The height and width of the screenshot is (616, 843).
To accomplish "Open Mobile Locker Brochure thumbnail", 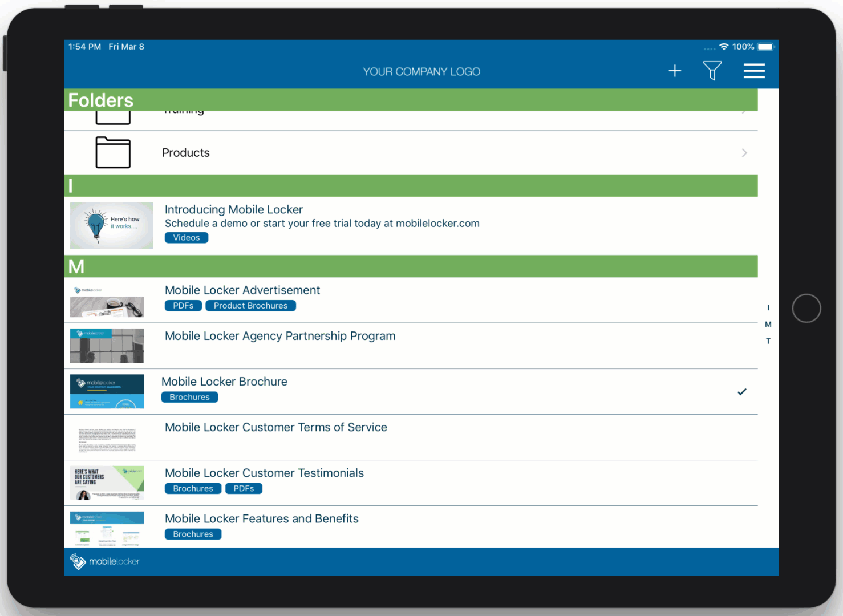I will coord(107,391).
